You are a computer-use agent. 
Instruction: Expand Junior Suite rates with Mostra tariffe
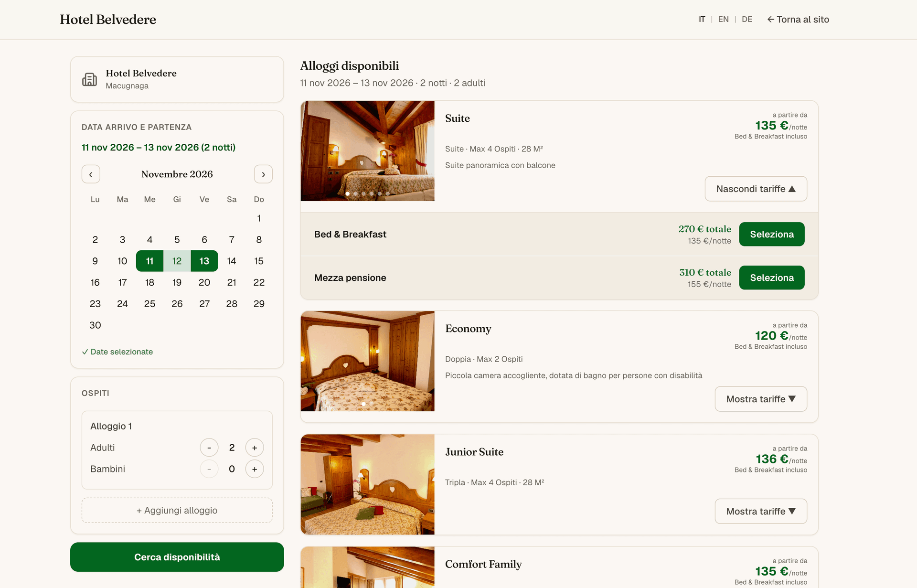(761, 511)
